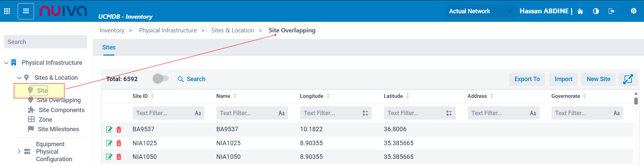This screenshot has width=644, height=166.
Task: Click the New Site button
Action: tap(598, 79)
